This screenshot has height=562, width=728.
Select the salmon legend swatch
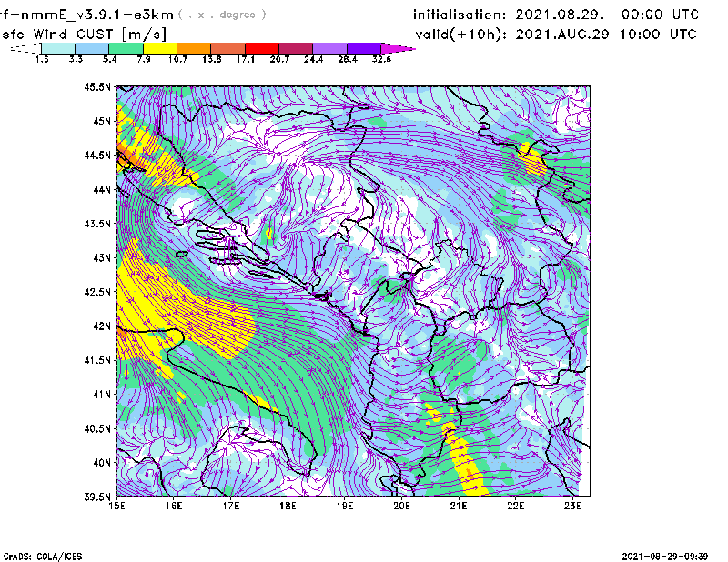tap(228, 49)
